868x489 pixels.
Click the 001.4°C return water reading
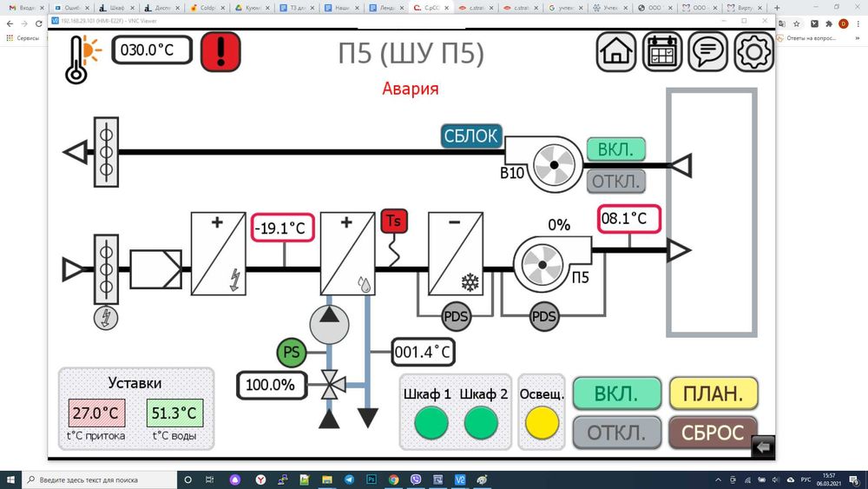(x=423, y=353)
